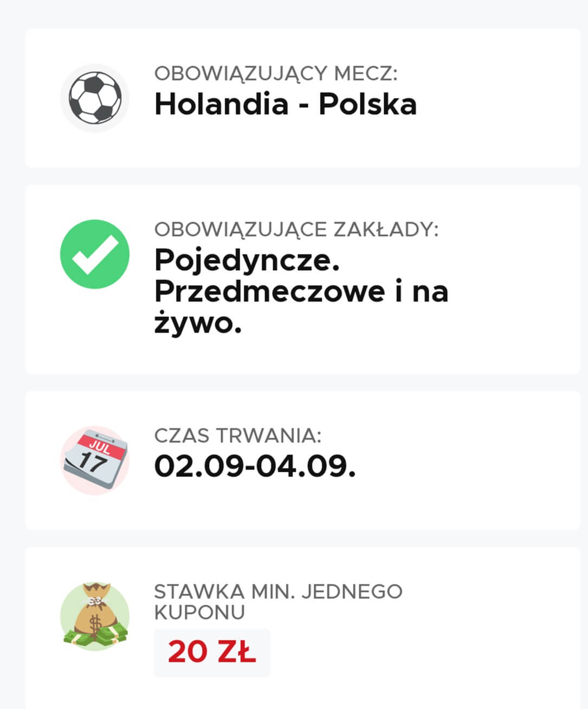
Task: Click the end date '04.09.'
Action: pos(306,466)
